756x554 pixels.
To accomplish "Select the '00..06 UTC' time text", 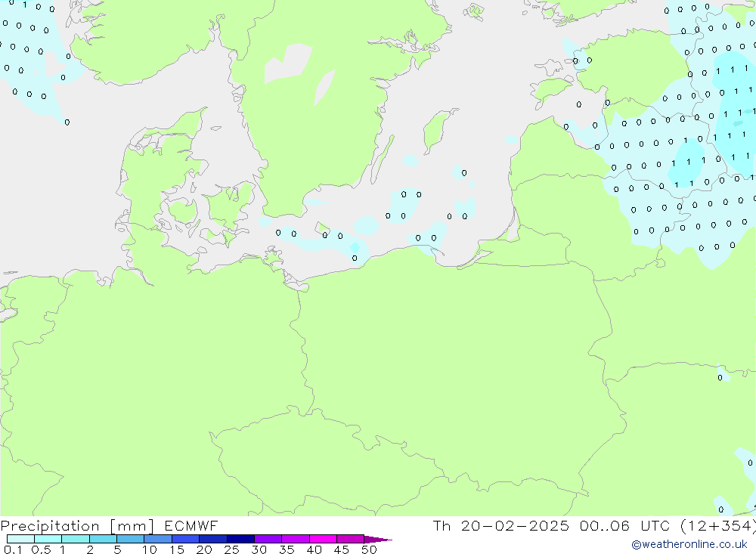I will (625, 525).
